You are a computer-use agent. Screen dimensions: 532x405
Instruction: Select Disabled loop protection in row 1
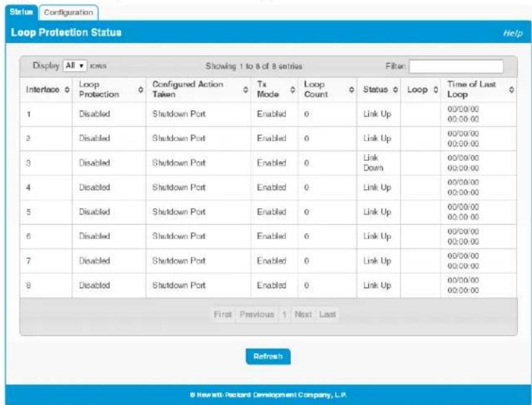(x=94, y=114)
